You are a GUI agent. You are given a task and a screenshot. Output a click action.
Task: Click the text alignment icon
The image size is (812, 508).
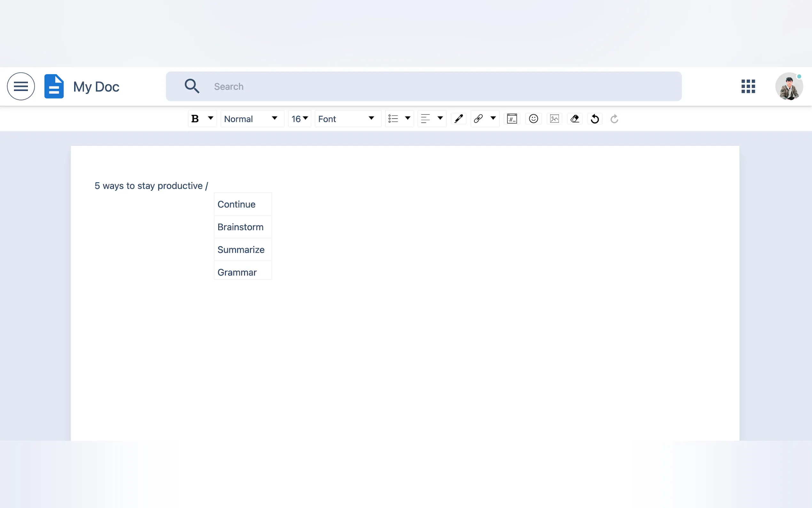pyautogui.click(x=425, y=119)
